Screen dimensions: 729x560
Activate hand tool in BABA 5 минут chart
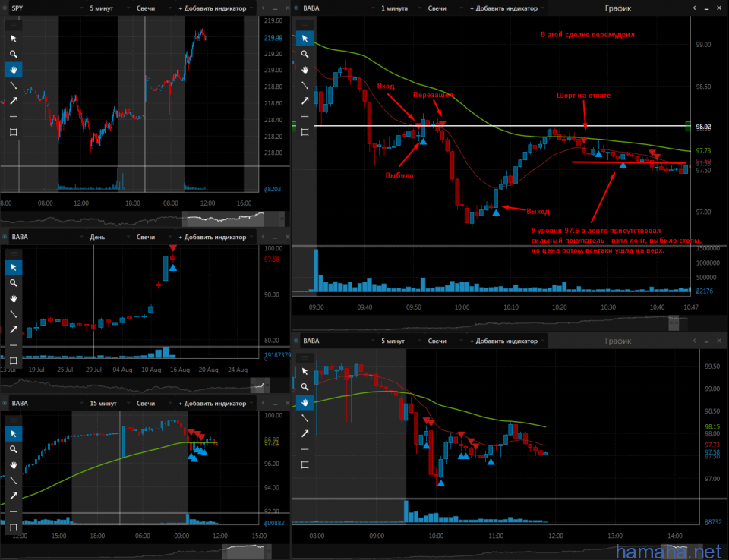tap(305, 402)
